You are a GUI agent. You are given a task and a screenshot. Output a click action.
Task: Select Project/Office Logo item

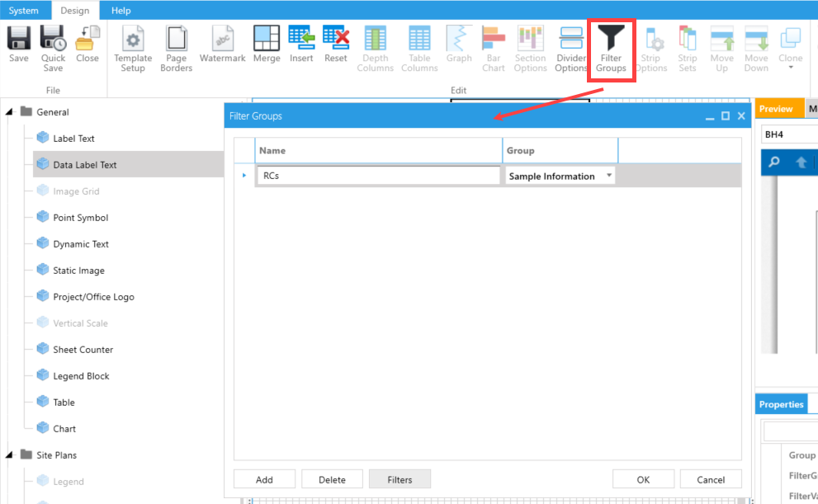pos(93,297)
